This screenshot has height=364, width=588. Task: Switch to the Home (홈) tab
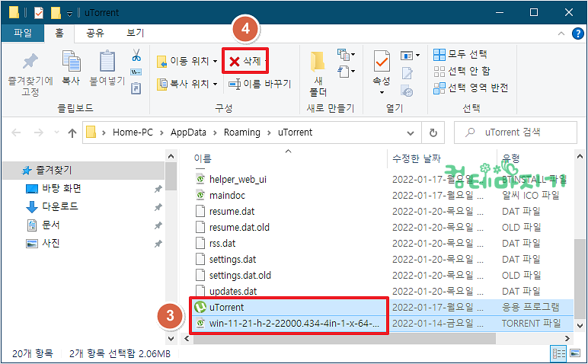59,34
